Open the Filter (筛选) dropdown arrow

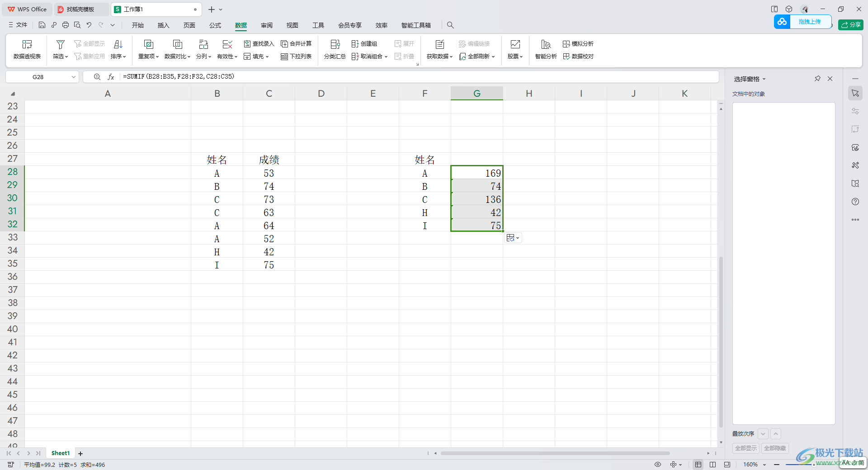tap(66, 57)
